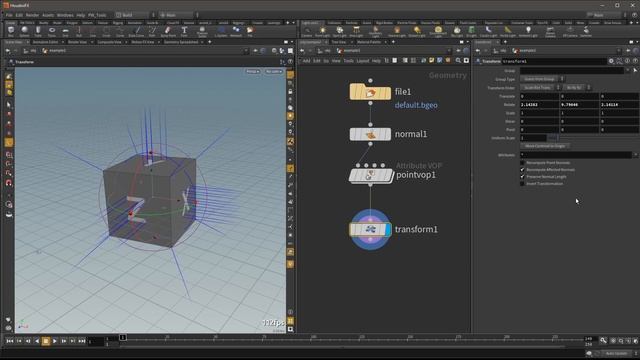Open the Transform Order dropdown

(x=540, y=87)
